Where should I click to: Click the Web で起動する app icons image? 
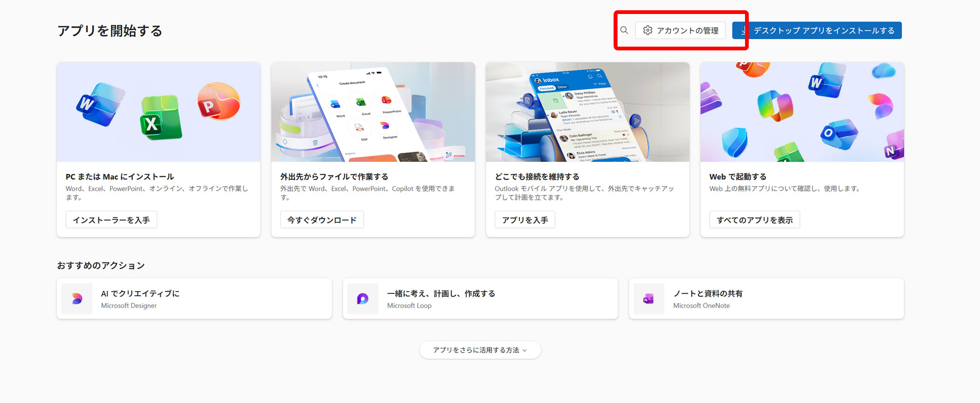point(801,112)
